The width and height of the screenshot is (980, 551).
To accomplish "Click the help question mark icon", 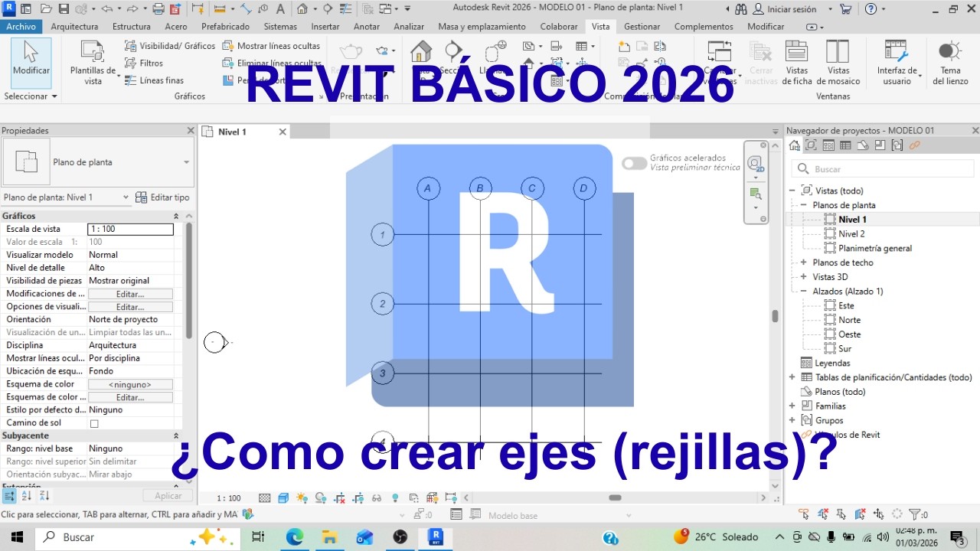I will 871,9.
